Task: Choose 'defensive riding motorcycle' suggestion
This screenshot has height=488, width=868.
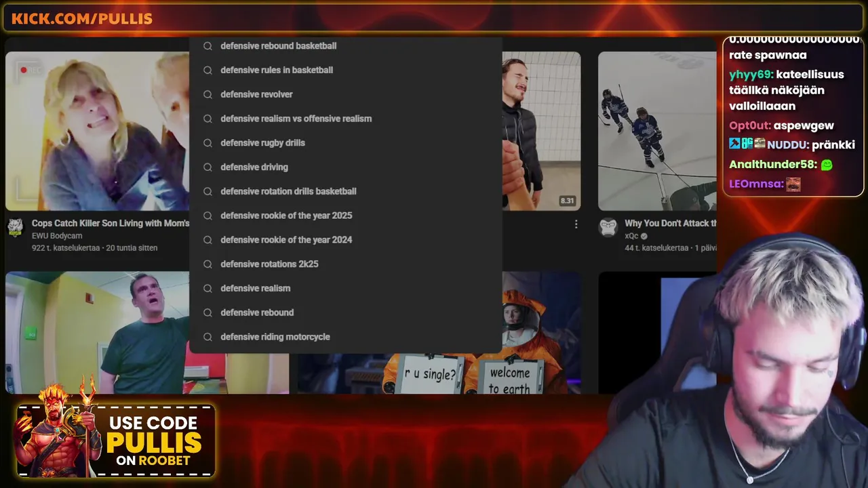Action: 345,337
